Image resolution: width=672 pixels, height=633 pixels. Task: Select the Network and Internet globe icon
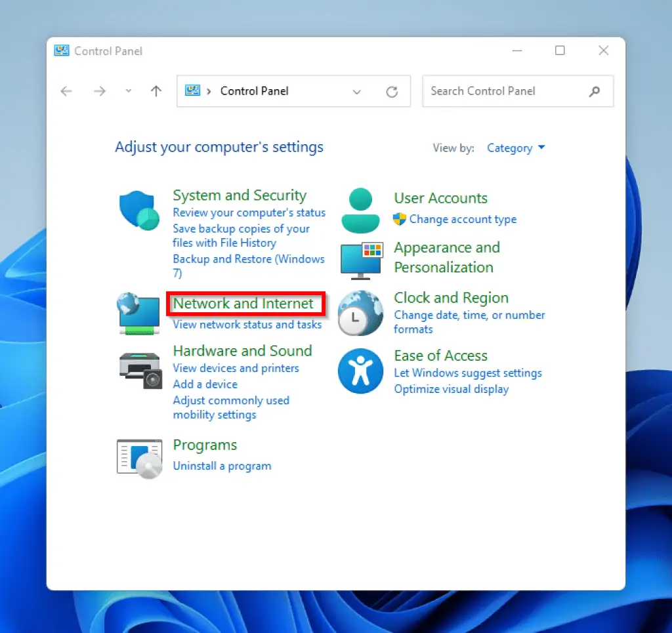[138, 313]
